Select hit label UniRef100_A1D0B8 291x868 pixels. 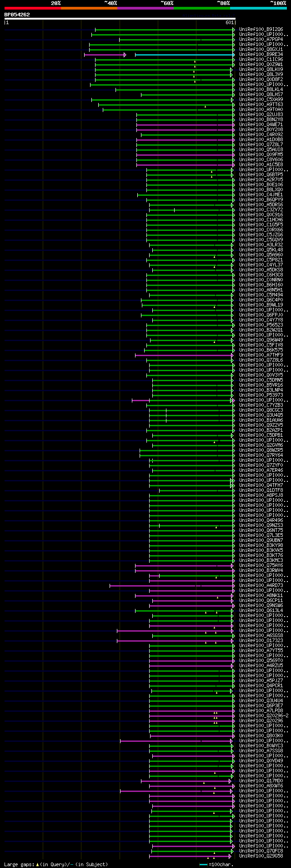coord(261,139)
